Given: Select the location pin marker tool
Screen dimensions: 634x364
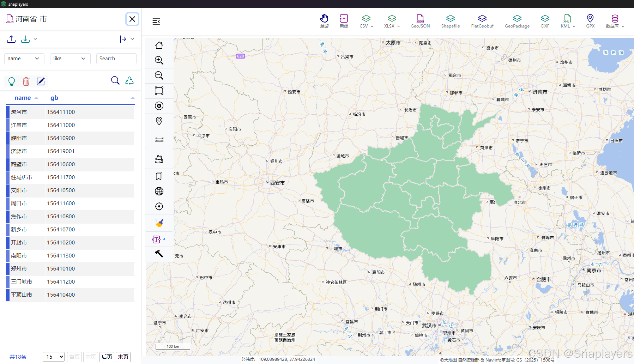Looking at the screenshot, I should point(159,121).
